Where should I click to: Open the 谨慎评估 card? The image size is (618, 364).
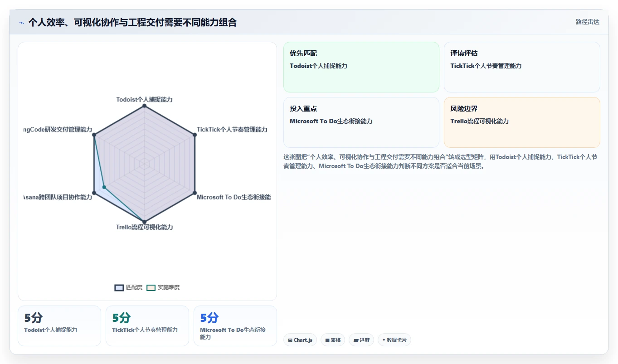pyautogui.click(x=522, y=67)
